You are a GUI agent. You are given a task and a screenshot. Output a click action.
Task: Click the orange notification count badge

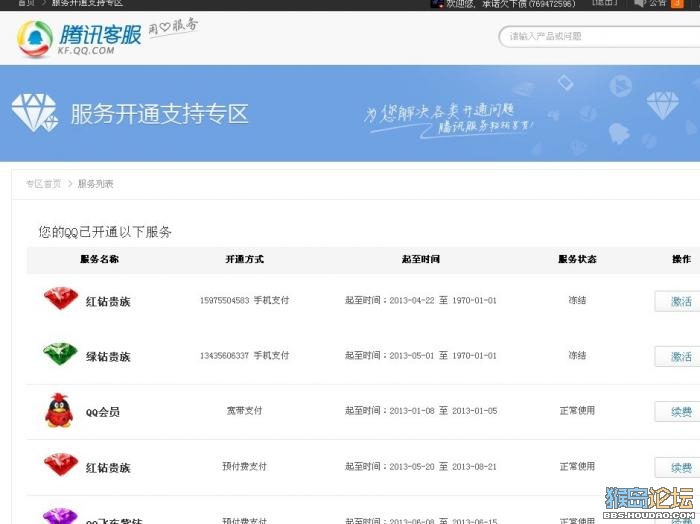[677, 4]
